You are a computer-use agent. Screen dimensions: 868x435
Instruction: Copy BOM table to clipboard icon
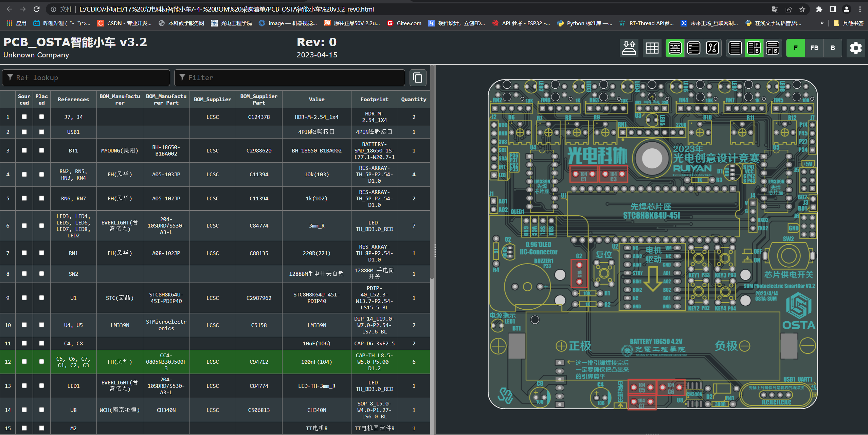(418, 78)
